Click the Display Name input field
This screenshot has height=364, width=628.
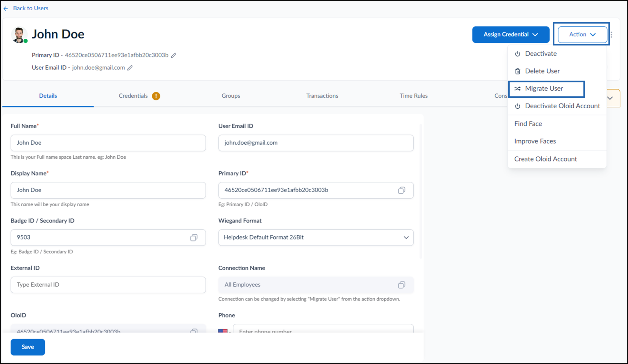click(x=108, y=190)
